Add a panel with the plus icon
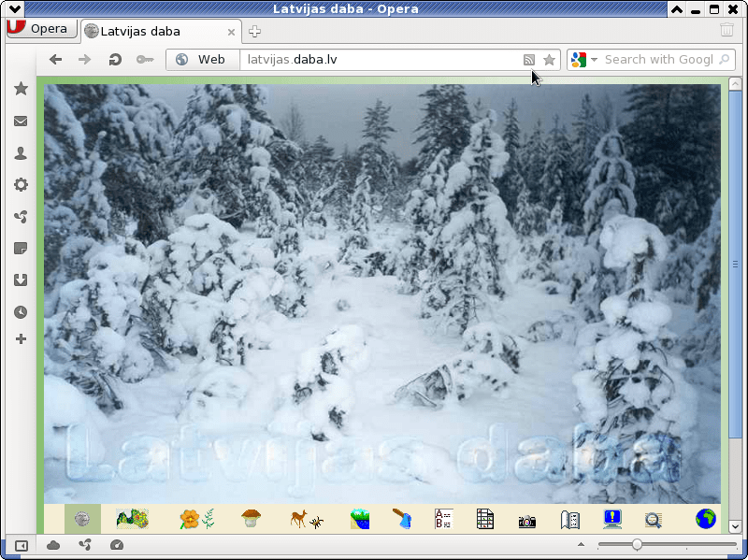 point(21,339)
